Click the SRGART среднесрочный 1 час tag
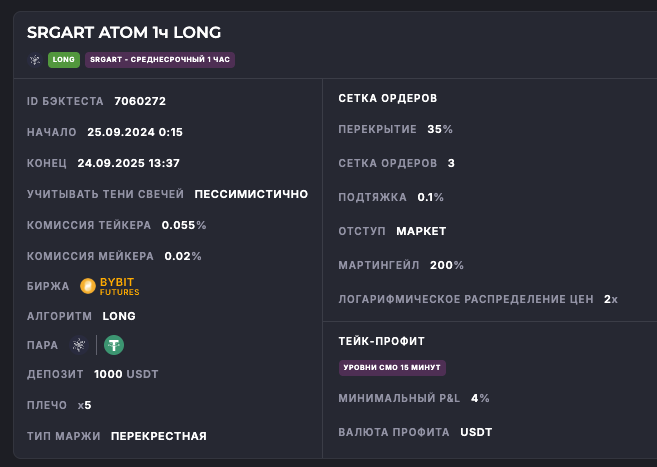Viewport: 657px width, 467px height. pyautogui.click(x=160, y=59)
